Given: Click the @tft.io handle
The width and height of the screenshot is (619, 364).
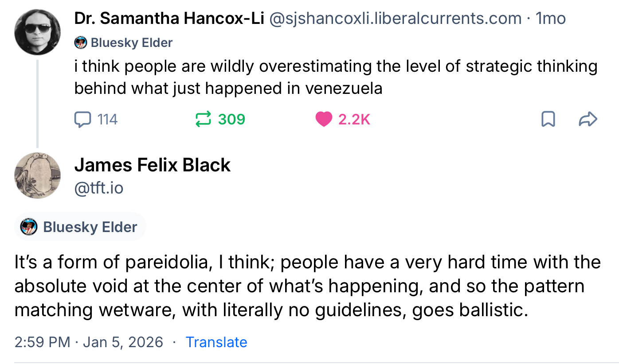Looking at the screenshot, I should [98, 188].
